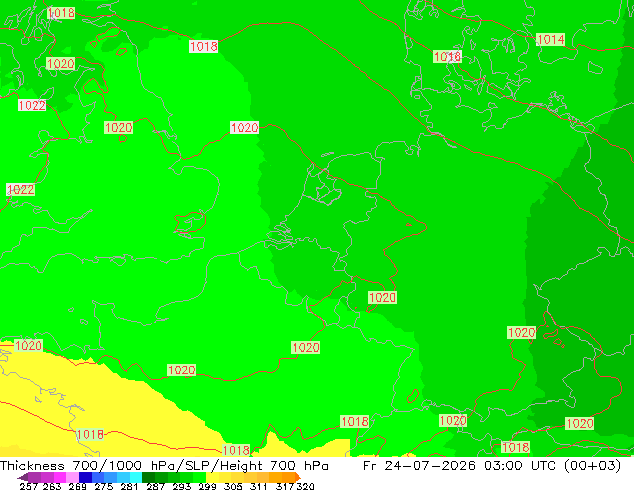Click the legend value 317
Screen dimensions: 634x490
coord(285,486)
